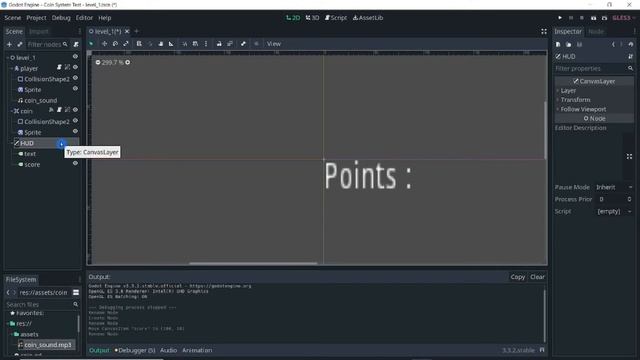Open the Debug menu
This screenshot has width=640, height=360.
click(x=61, y=18)
